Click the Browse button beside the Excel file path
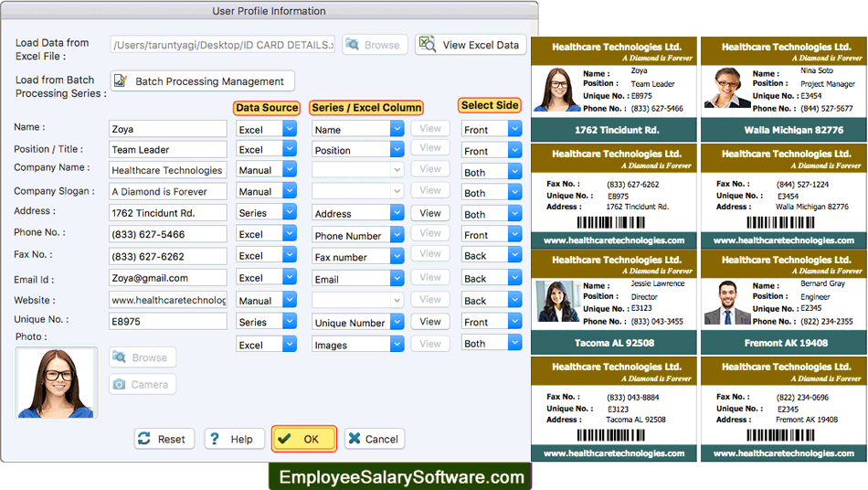The width and height of the screenshot is (868, 490). click(375, 45)
